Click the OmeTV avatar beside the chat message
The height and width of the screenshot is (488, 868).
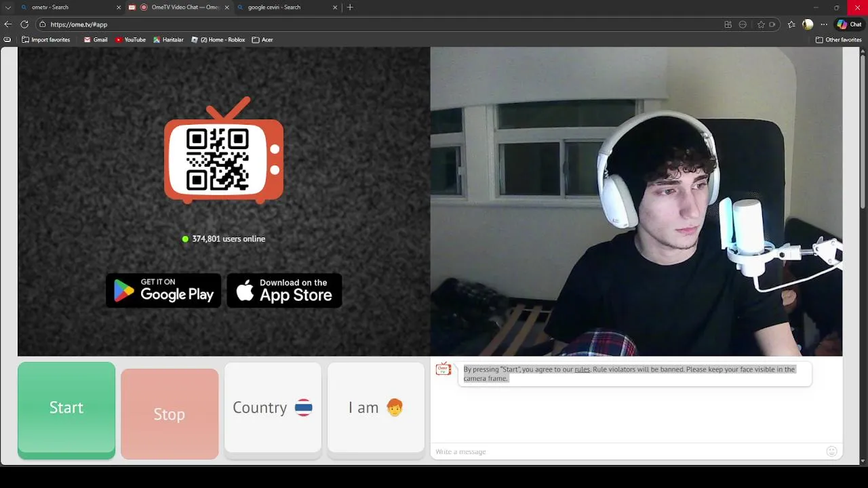coord(443,369)
